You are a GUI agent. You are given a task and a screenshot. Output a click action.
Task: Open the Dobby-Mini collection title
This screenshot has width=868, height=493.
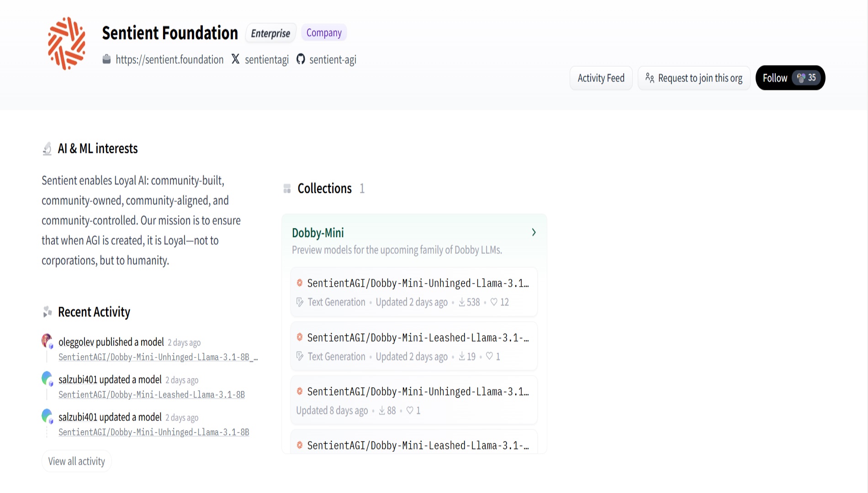click(x=318, y=233)
